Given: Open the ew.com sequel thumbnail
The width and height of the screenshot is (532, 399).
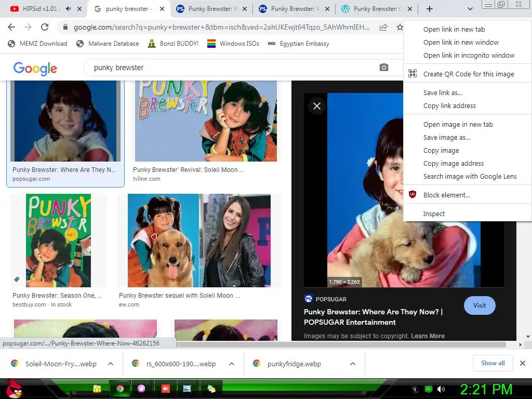Looking at the screenshot, I should (x=199, y=241).
